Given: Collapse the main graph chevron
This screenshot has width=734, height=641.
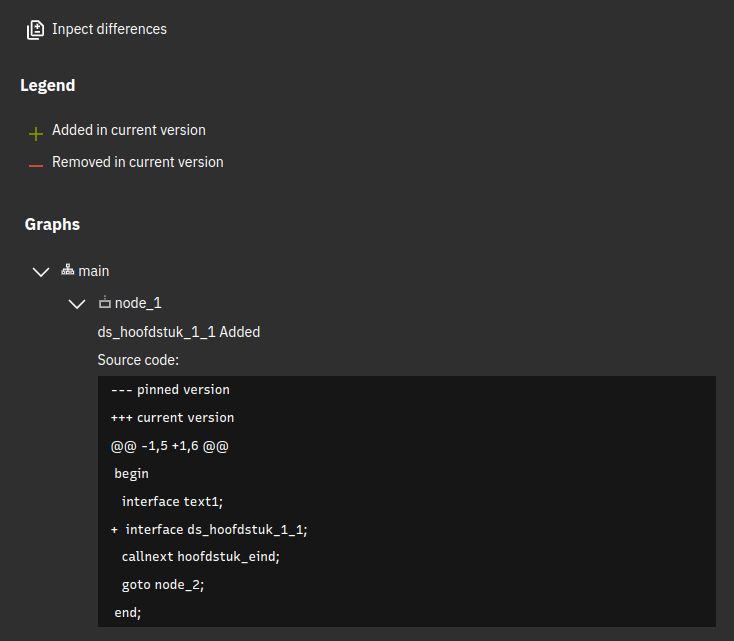Looking at the screenshot, I should click(41, 272).
